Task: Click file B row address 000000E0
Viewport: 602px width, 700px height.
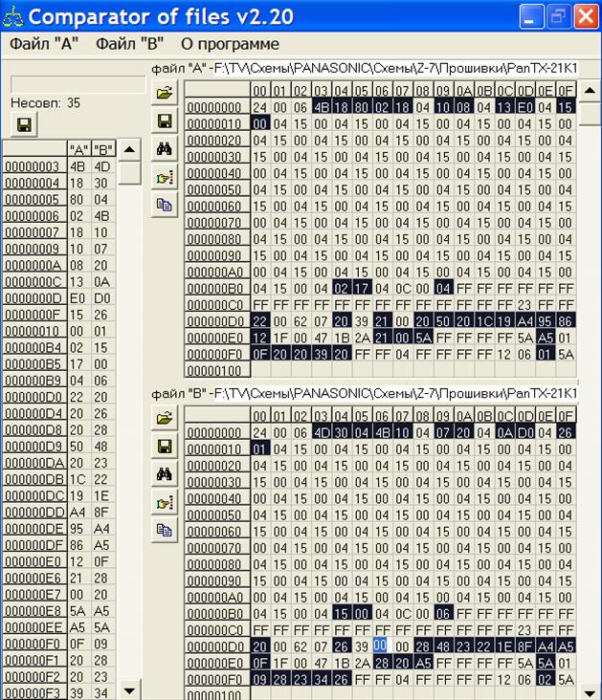Action: click(x=216, y=663)
